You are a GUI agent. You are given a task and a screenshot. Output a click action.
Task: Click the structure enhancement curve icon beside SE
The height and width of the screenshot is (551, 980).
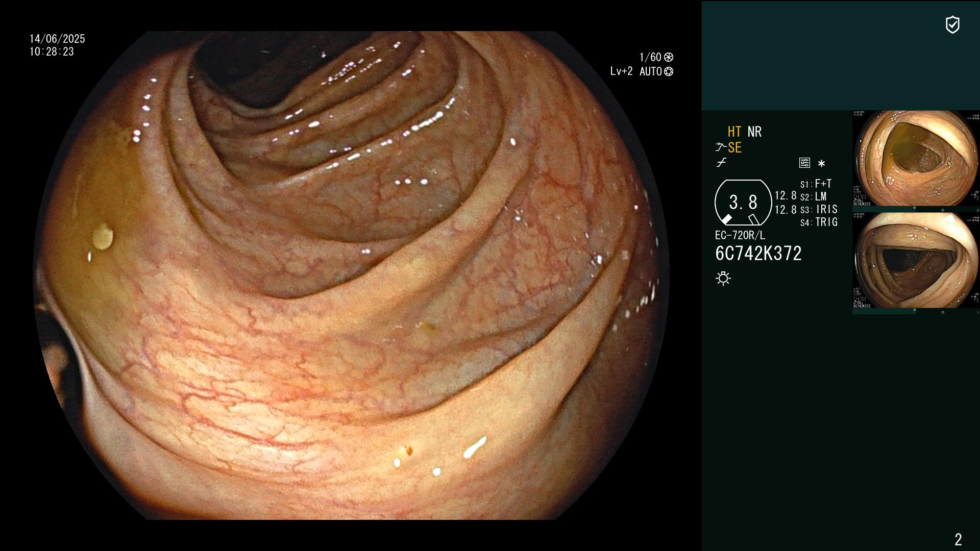tap(721, 147)
